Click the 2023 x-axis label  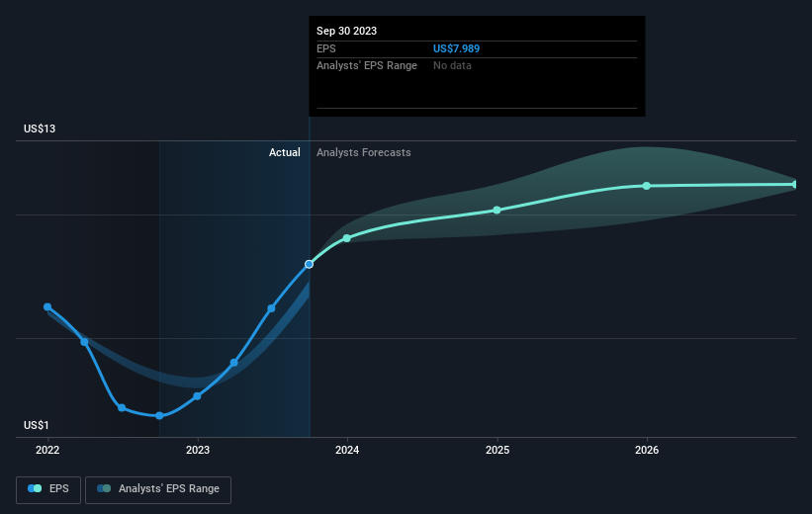(198, 450)
